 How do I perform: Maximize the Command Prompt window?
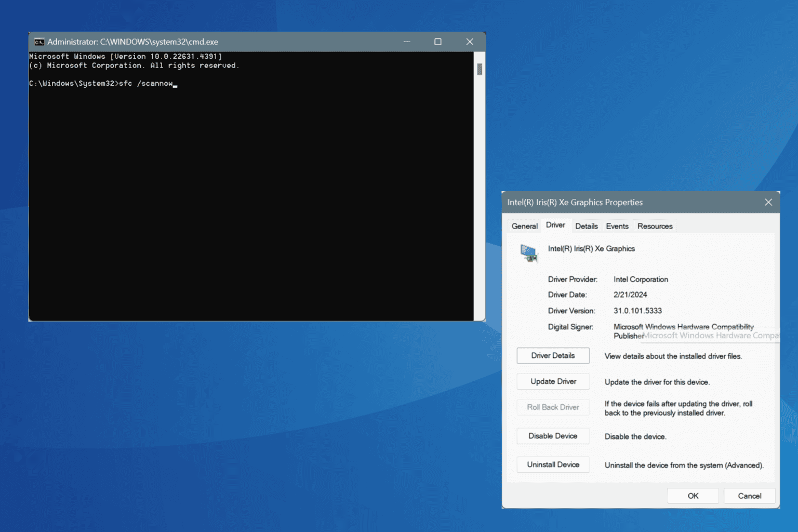pos(438,42)
